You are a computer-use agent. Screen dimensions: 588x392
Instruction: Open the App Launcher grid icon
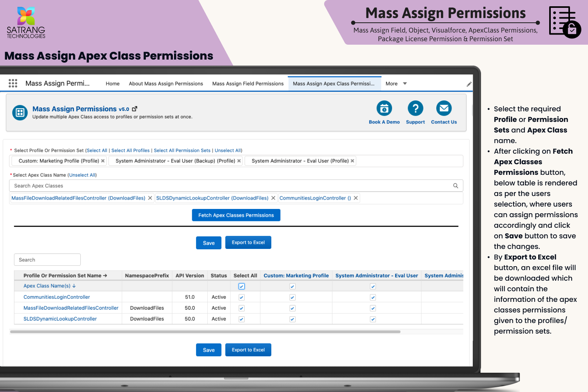tap(13, 83)
